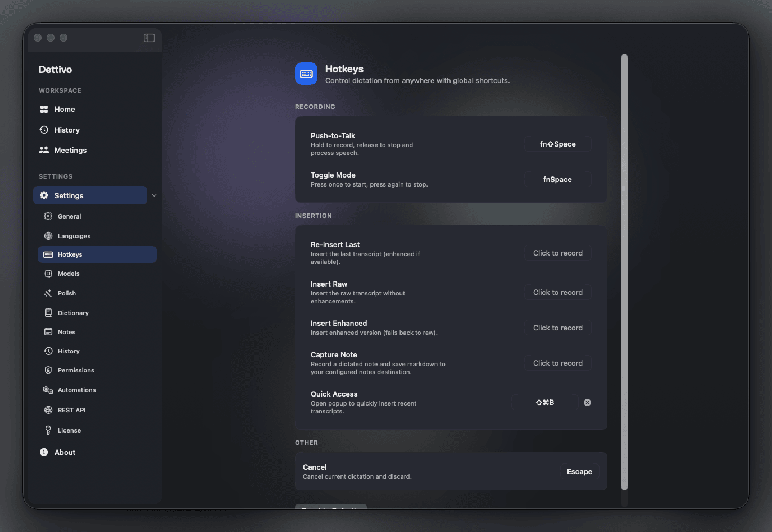Click the vertical scrollbar of Hotkeys pane
This screenshot has width=772, height=532.
[624, 272]
